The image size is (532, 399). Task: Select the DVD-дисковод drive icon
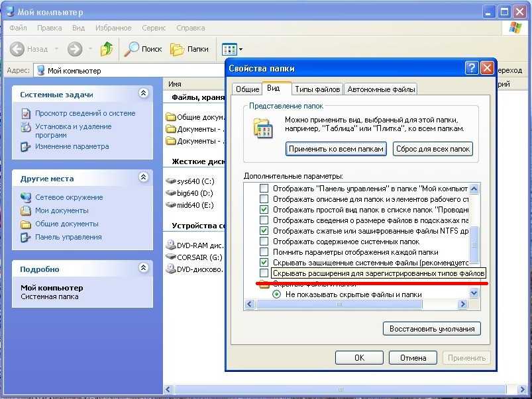171,269
